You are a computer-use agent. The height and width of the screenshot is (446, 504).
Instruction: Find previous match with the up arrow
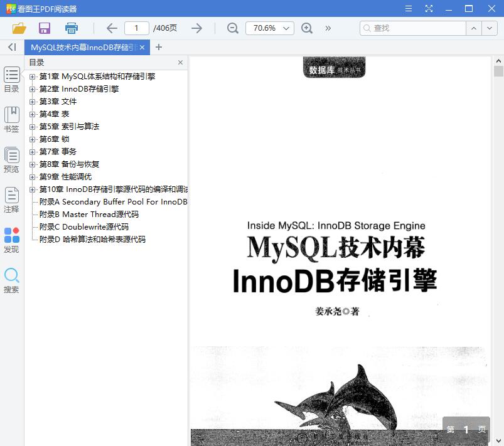[474, 28]
